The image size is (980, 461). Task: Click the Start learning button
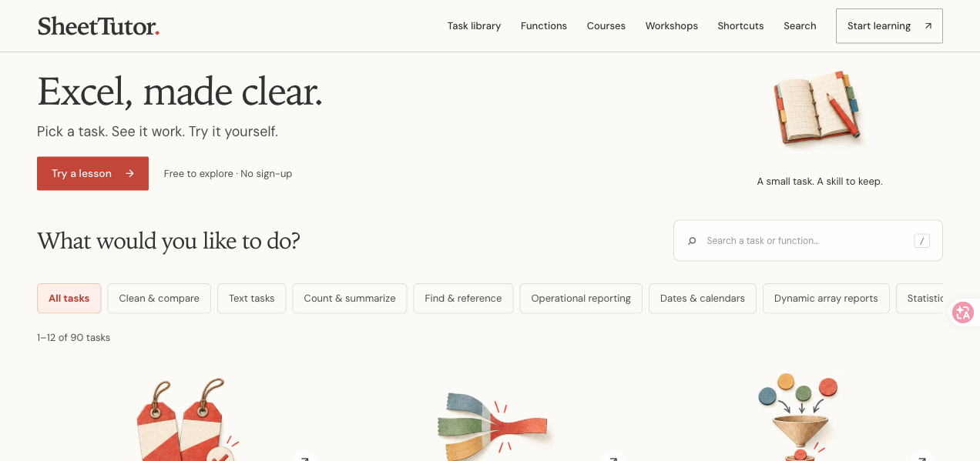pyautogui.click(x=889, y=26)
